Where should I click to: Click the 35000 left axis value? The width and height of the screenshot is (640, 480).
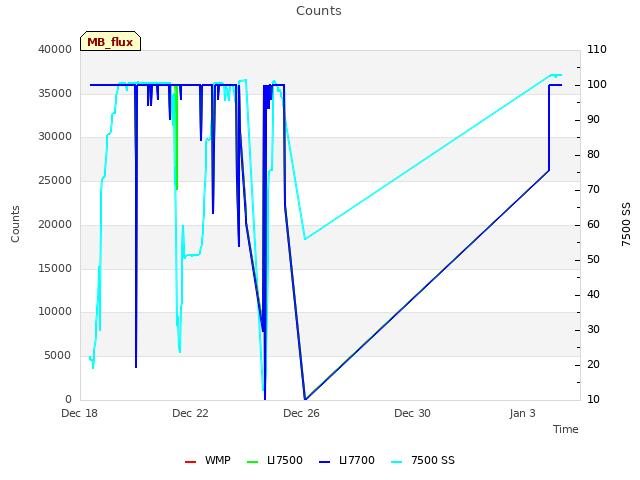click(x=55, y=93)
